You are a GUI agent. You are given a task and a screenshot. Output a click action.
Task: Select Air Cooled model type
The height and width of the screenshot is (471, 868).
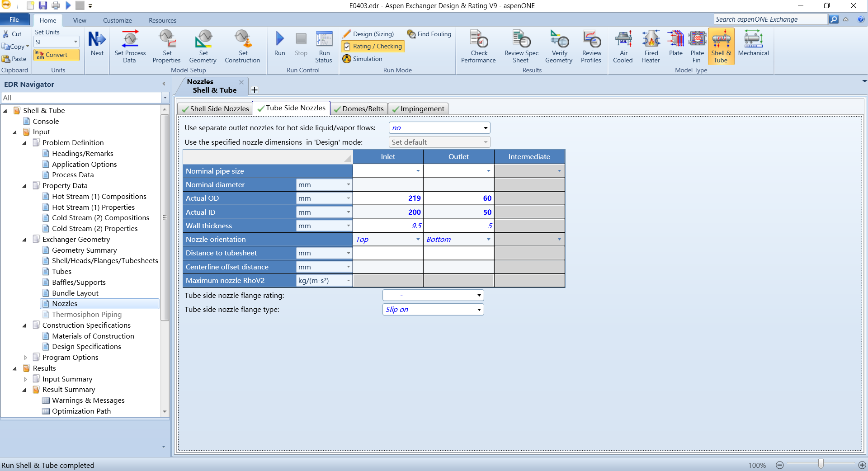[x=623, y=47]
